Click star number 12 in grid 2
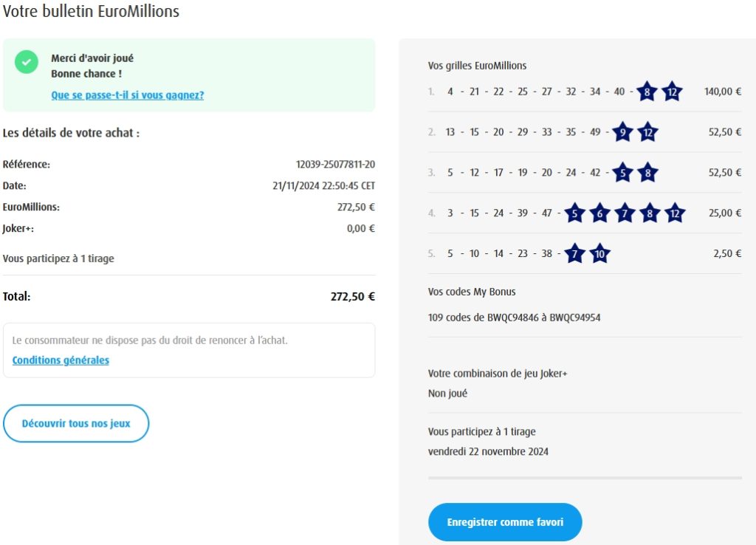Screen dimensions: 756x545 647,132
